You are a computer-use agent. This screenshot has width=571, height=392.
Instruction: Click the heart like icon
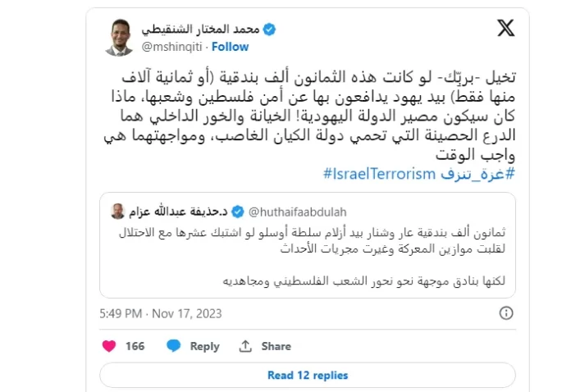pyautogui.click(x=108, y=346)
